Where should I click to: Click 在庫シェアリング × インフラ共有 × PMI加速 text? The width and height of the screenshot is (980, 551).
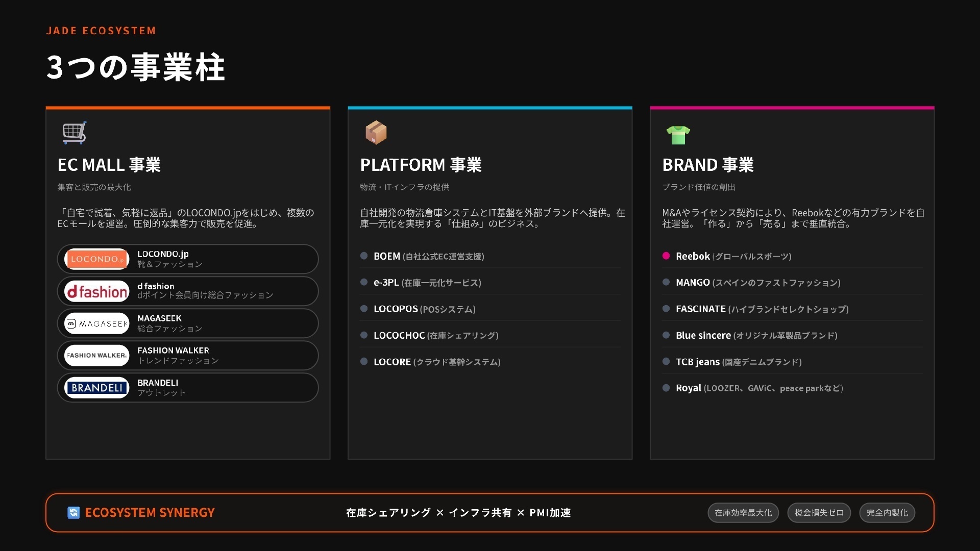(x=458, y=513)
